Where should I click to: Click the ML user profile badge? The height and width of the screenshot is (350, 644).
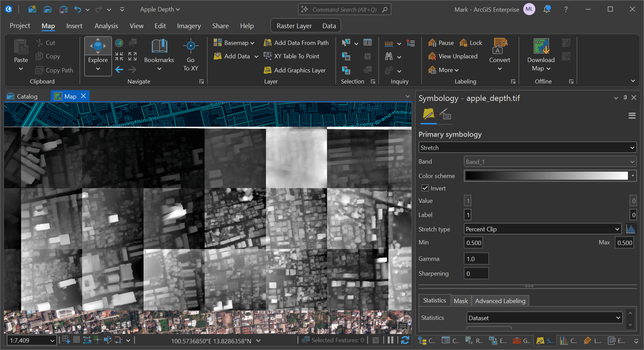[529, 9]
